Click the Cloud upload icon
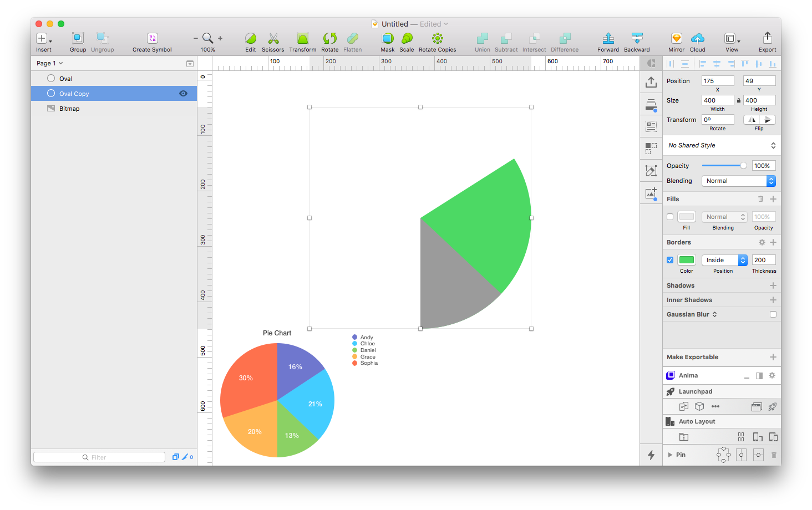812x510 pixels. pyautogui.click(x=698, y=38)
